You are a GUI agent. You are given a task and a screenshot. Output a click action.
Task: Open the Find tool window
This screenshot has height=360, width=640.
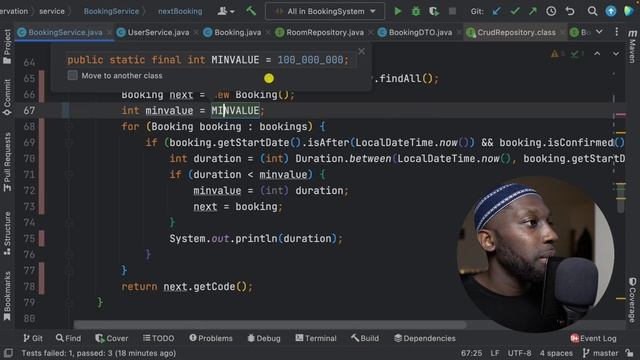tap(69, 338)
